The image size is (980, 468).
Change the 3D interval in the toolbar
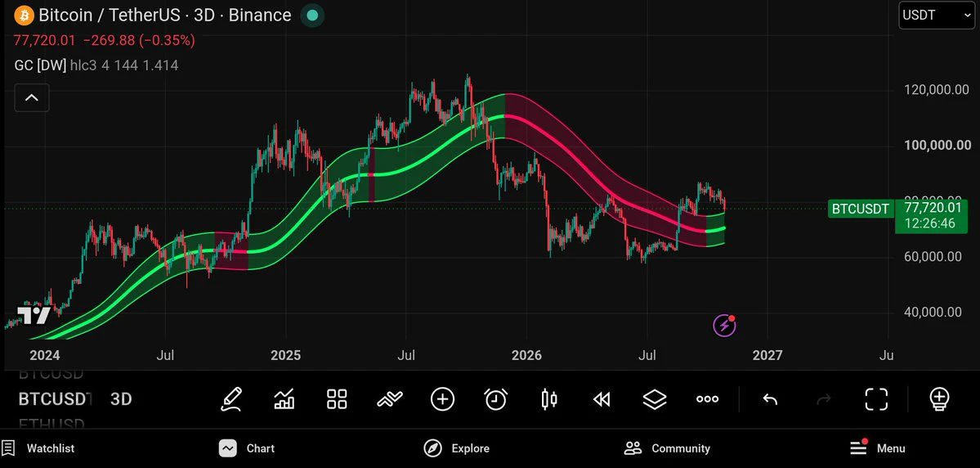click(121, 399)
